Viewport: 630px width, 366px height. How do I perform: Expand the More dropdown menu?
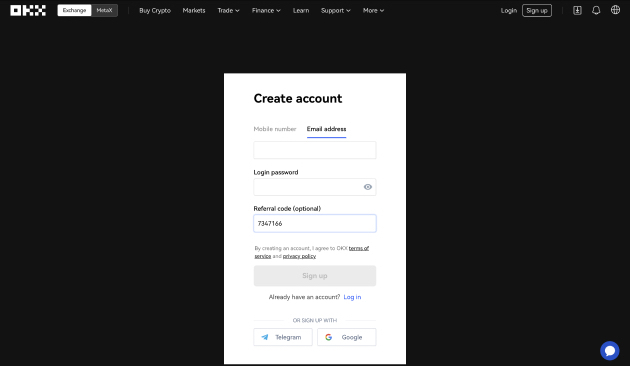pos(373,10)
